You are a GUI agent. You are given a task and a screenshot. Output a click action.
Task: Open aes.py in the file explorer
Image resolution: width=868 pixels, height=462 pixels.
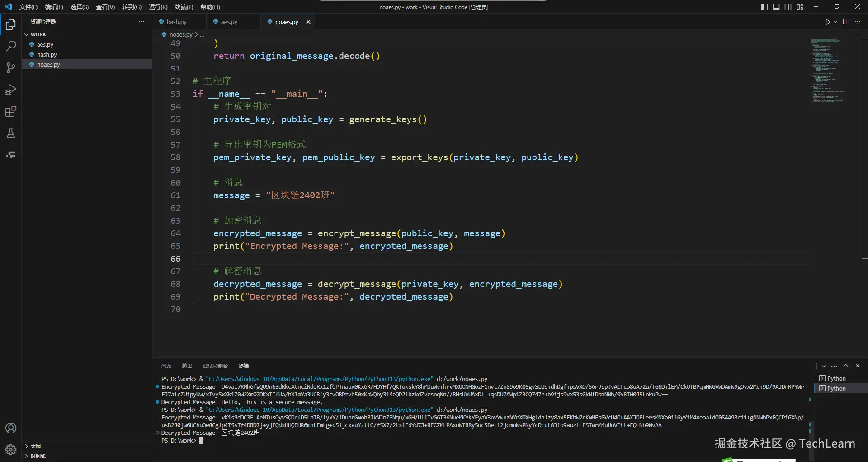coord(45,44)
